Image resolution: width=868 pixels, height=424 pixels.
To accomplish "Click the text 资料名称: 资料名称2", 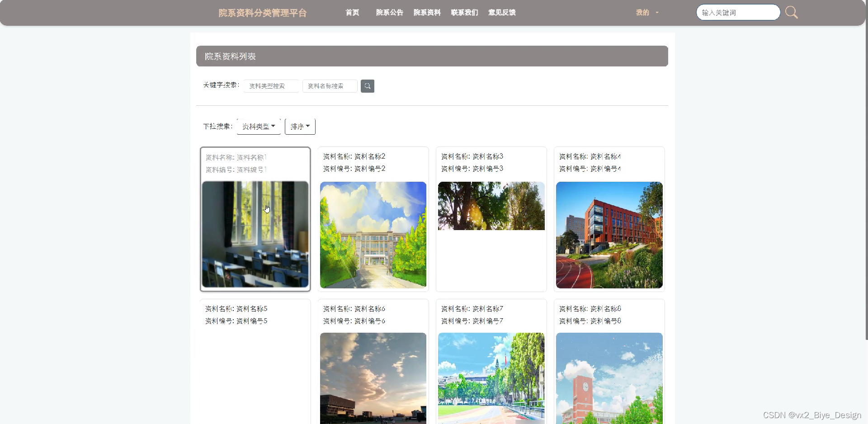I will [354, 156].
